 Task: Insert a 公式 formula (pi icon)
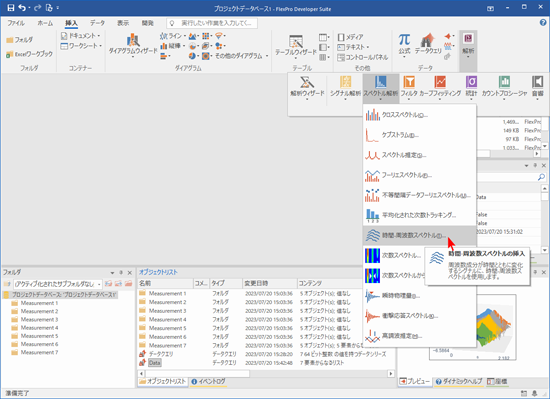[x=404, y=45]
